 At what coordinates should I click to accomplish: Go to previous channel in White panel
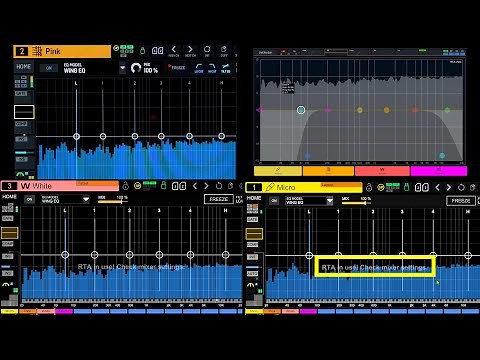click(x=195, y=186)
